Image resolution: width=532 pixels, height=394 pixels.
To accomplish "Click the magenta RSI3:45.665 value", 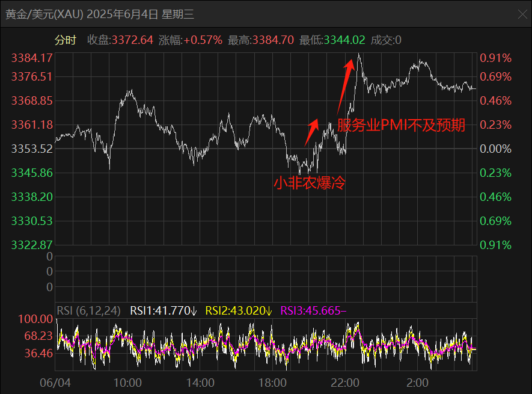I will pyautogui.click(x=313, y=311).
